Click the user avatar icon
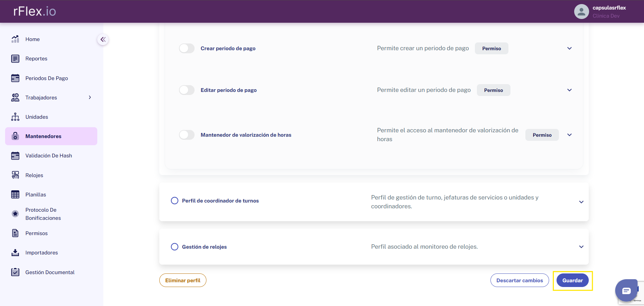 (x=581, y=12)
